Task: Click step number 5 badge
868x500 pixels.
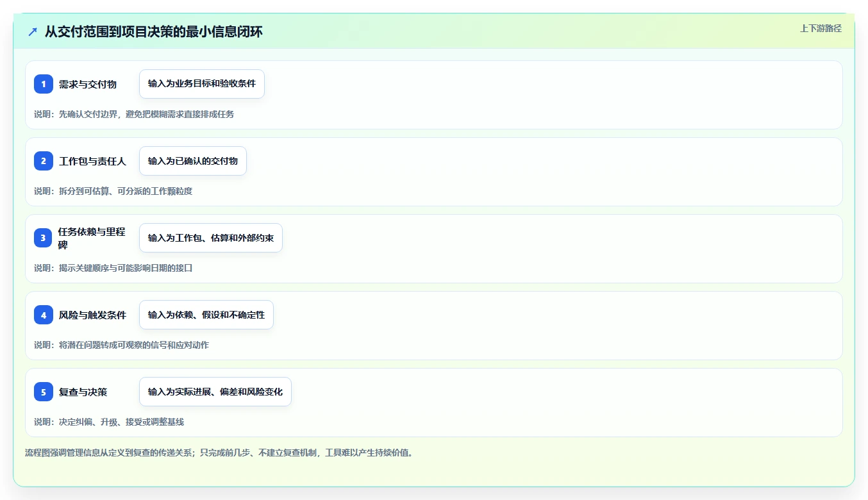Action: [x=44, y=392]
